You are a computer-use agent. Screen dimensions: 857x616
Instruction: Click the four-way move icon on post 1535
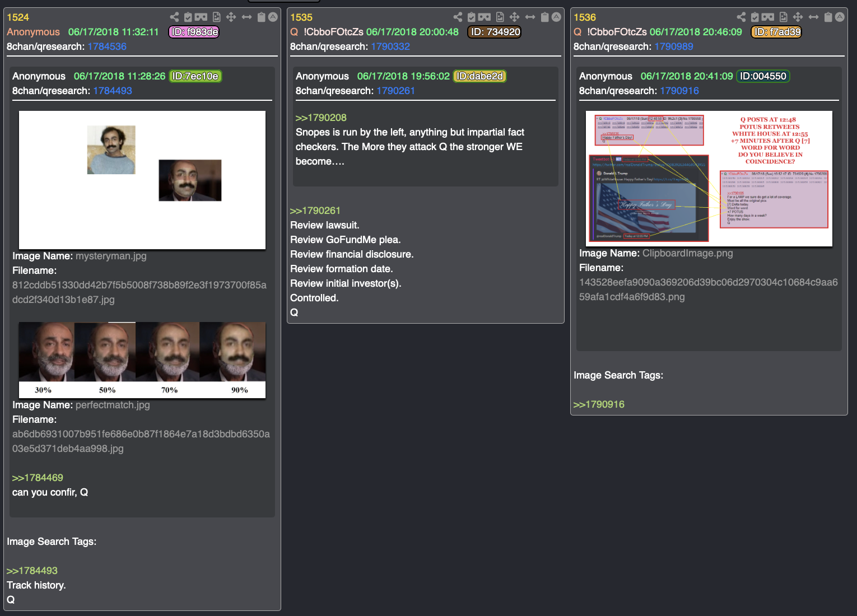(514, 17)
